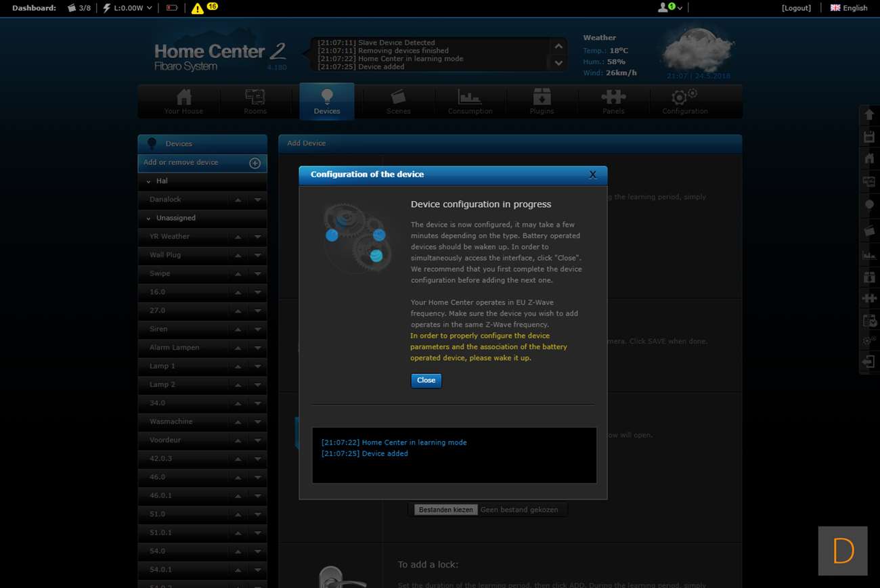
Task: Click the save disk icon in right sidebar
Action: (869, 137)
